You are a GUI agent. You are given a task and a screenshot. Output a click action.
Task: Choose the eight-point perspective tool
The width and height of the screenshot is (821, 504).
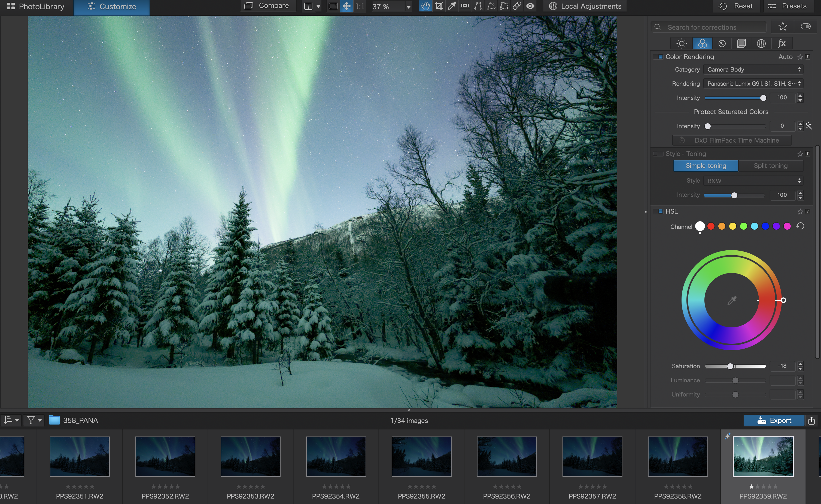click(504, 6)
